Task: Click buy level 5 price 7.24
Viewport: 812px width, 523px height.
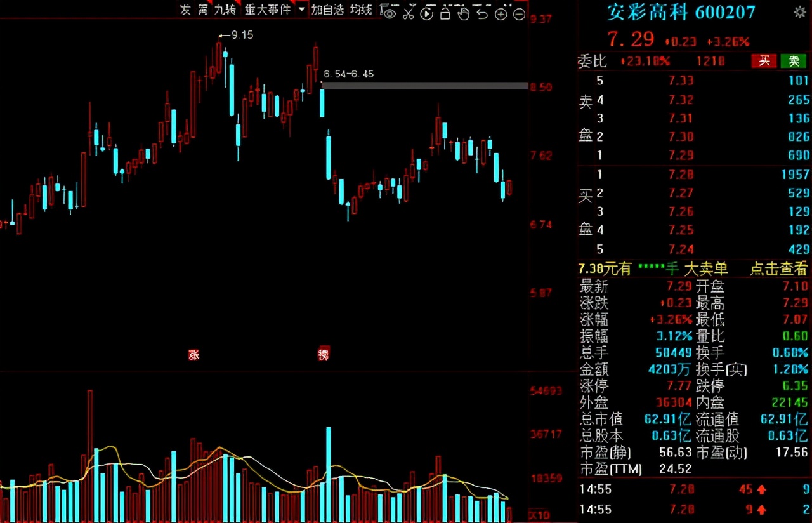Action: tap(681, 249)
